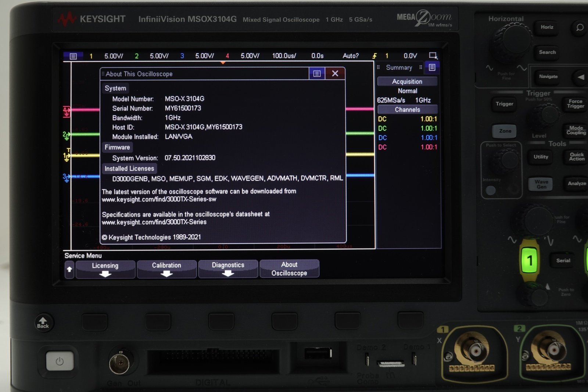Tap the Analyze key
588x392 pixels.
click(x=576, y=183)
